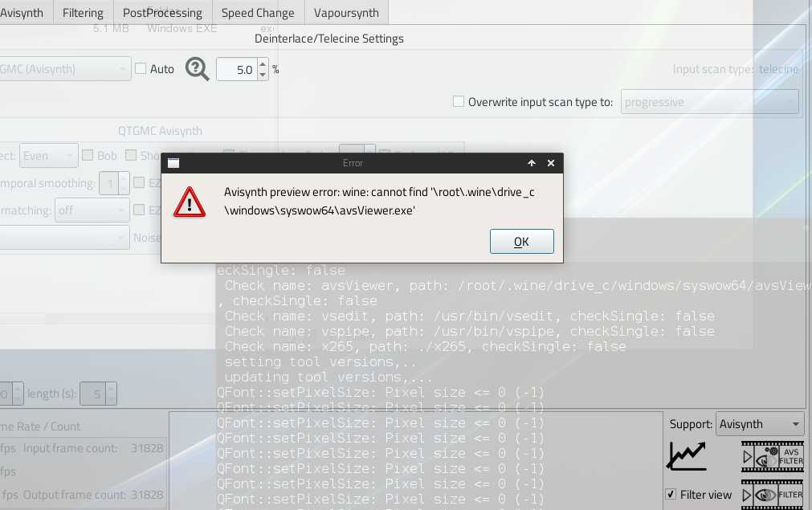Tick Overwrite input scan type to checkbox
This screenshot has width=812, height=510.
[459, 101]
